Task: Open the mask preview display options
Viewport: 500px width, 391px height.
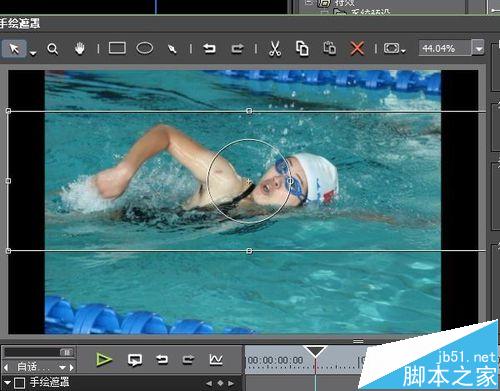Action: coord(394,49)
